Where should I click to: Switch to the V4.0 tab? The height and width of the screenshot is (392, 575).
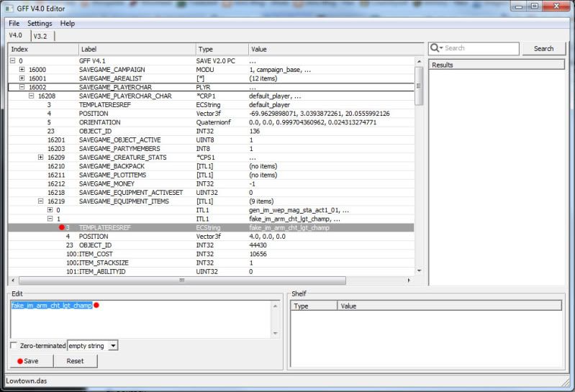click(x=16, y=35)
